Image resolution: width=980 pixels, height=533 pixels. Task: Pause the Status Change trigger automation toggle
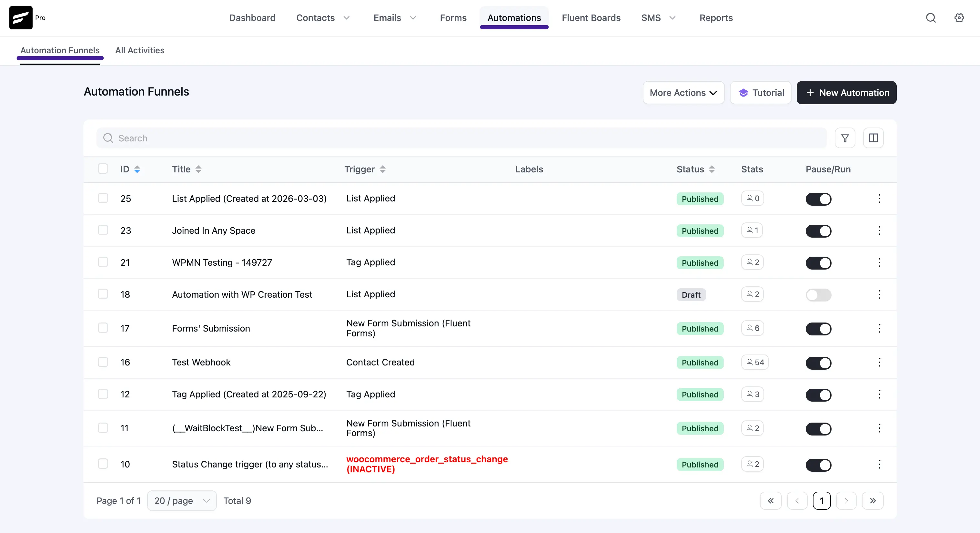point(818,465)
